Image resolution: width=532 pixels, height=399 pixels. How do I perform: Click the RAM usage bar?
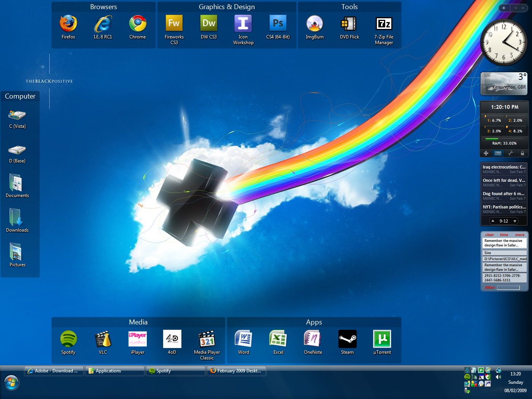(504, 139)
